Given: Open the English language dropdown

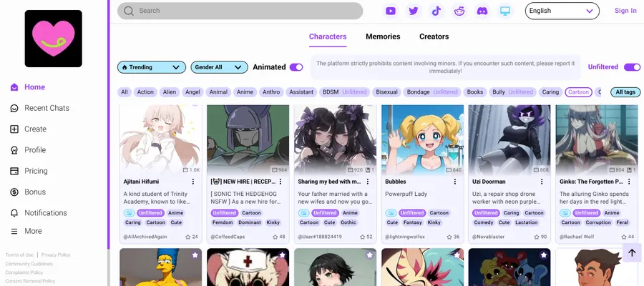Looking at the screenshot, I should point(562,11).
